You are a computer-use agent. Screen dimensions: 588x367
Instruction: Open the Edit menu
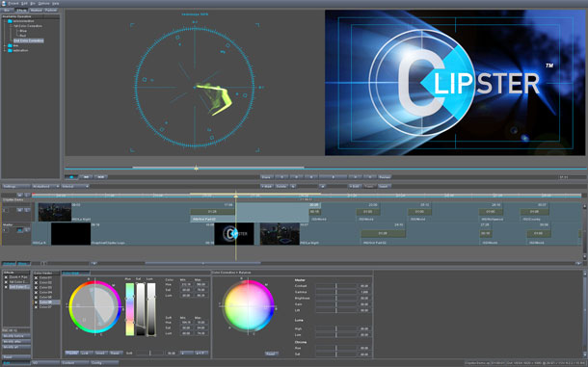(24, 3)
